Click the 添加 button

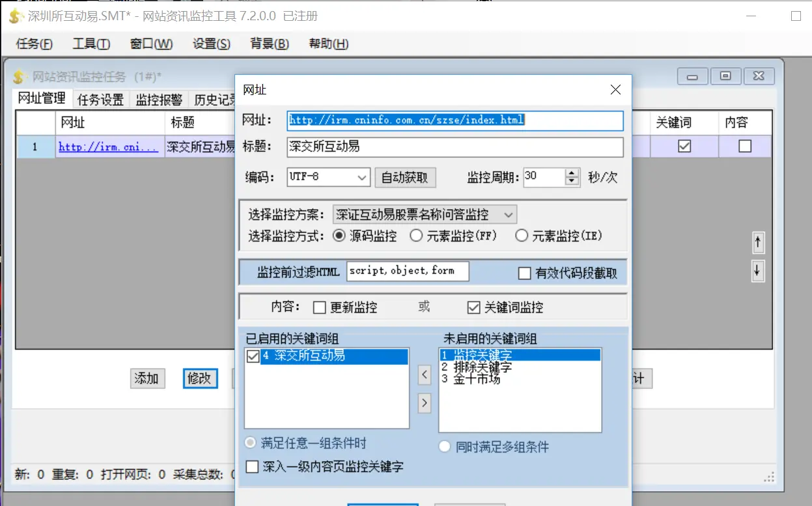point(147,378)
